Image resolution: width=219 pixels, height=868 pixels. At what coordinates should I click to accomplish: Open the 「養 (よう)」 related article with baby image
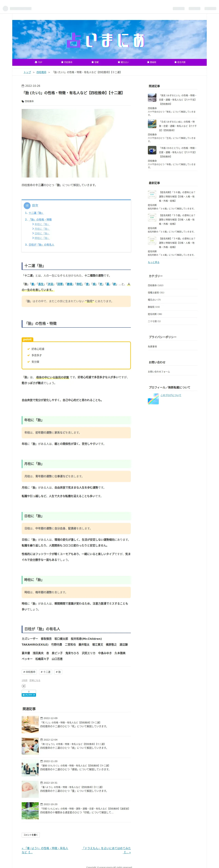click(30, 789)
